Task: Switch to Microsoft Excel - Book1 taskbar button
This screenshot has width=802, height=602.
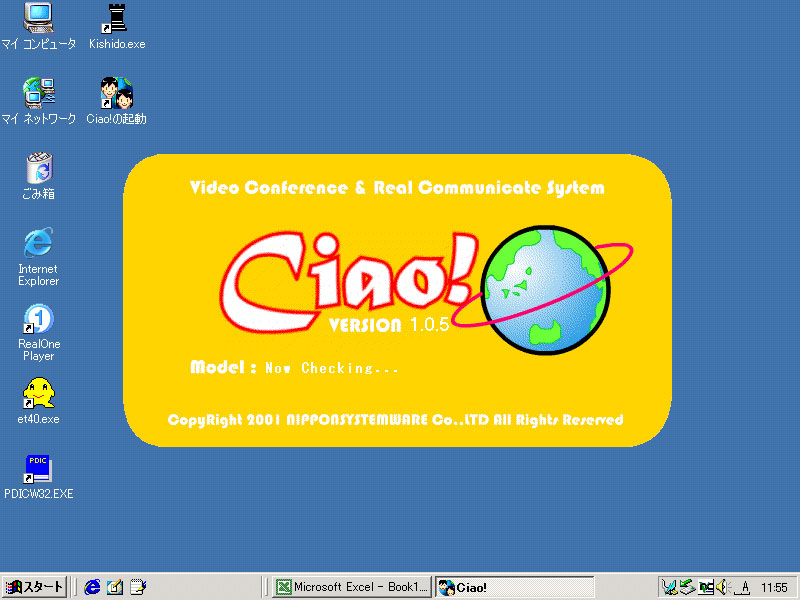Action: pyautogui.click(x=353, y=587)
